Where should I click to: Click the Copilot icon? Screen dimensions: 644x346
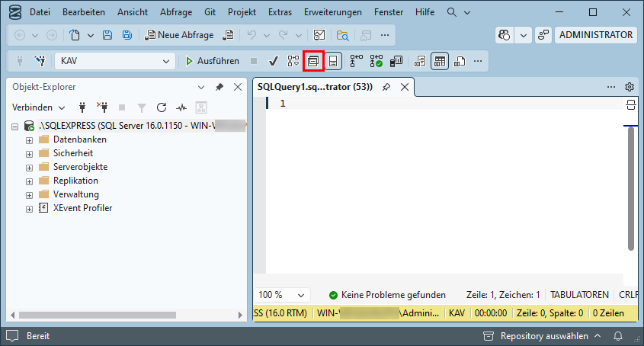coord(504,35)
